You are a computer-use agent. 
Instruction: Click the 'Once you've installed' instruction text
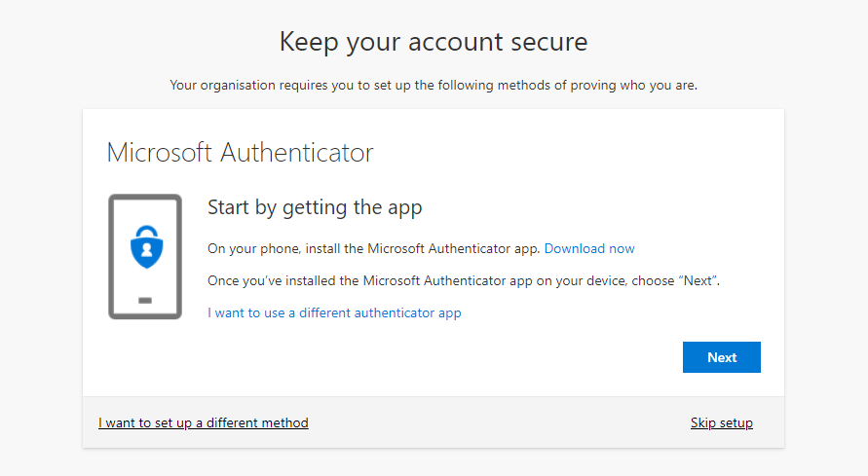coord(464,281)
